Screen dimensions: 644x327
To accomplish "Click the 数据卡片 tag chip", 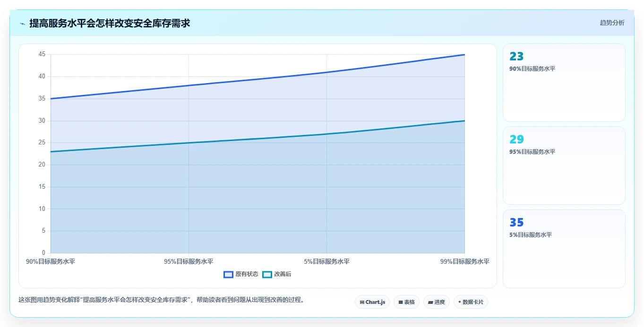I will pos(471,302).
